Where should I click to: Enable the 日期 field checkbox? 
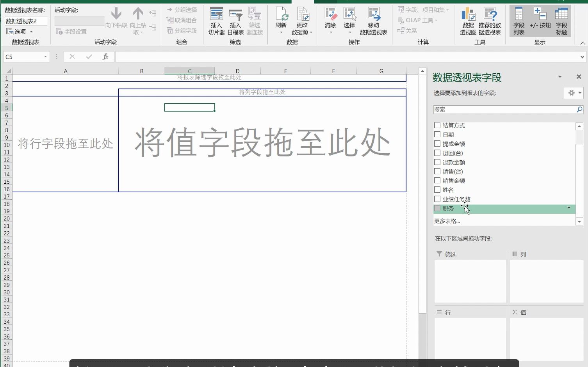(437, 134)
